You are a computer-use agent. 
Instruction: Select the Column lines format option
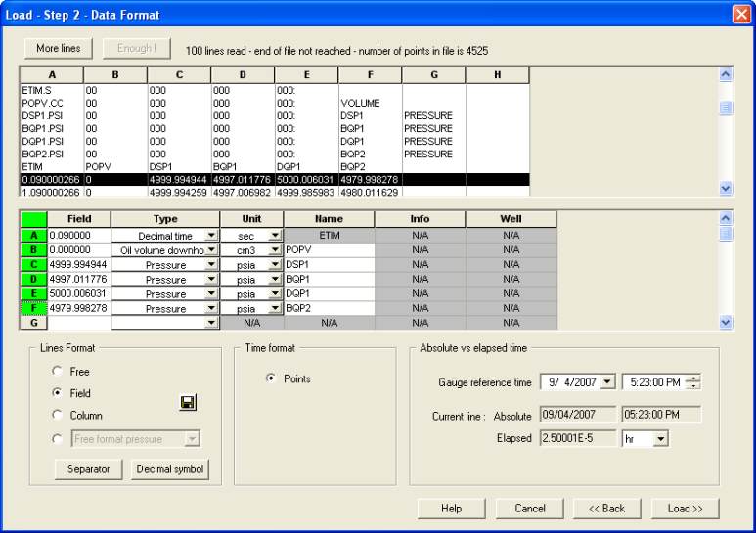pyautogui.click(x=58, y=416)
